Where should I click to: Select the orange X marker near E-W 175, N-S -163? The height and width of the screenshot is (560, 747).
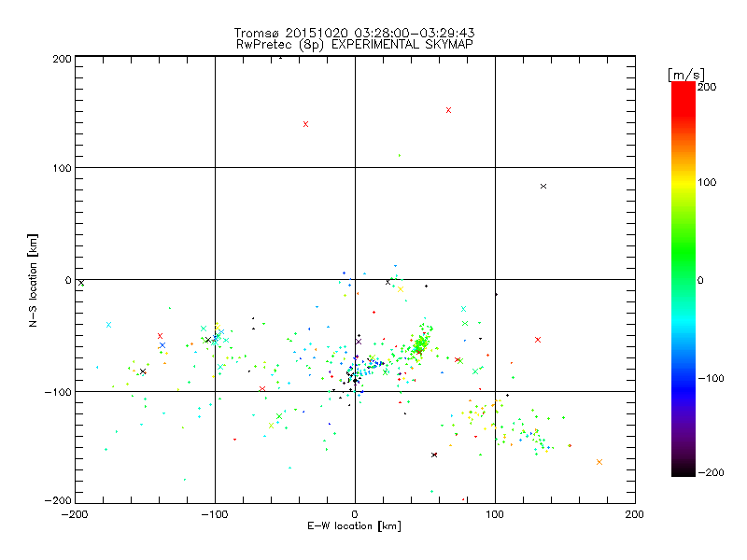pos(599,462)
